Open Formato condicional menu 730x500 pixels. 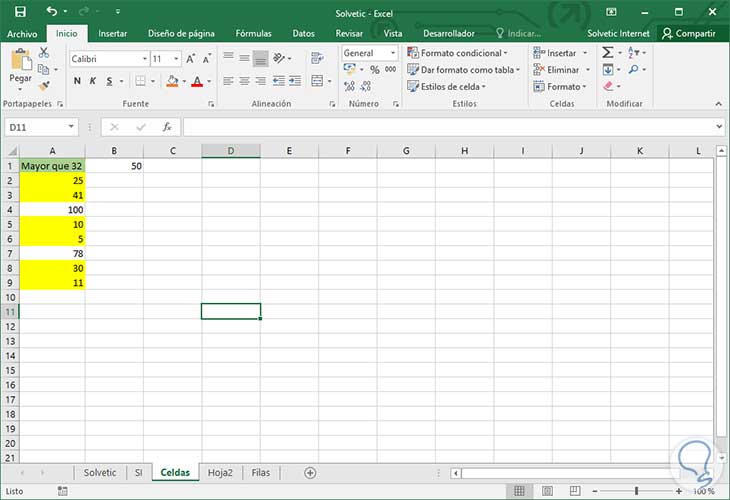[x=457, y=53]
